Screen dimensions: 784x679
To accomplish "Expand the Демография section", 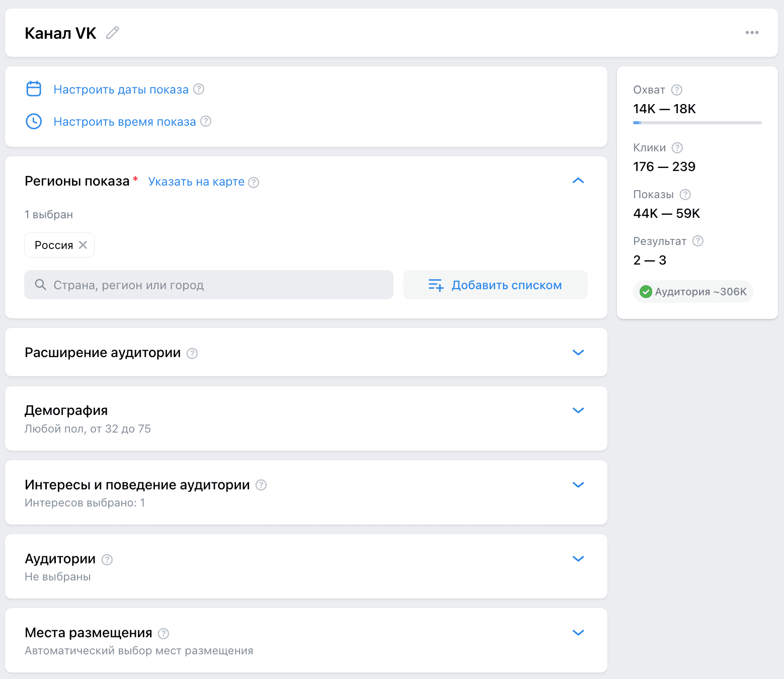I will pos(578,410).
